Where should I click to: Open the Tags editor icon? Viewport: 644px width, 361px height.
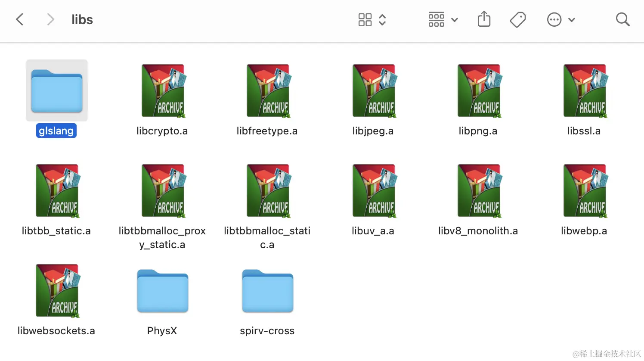(x=518, y=20)
